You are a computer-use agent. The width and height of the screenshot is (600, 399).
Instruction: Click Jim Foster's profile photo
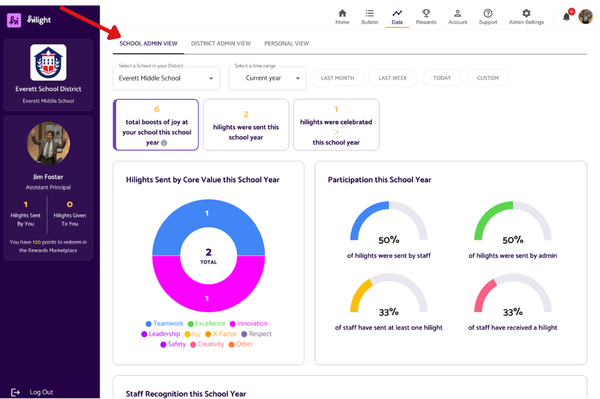tap(48, 143)
